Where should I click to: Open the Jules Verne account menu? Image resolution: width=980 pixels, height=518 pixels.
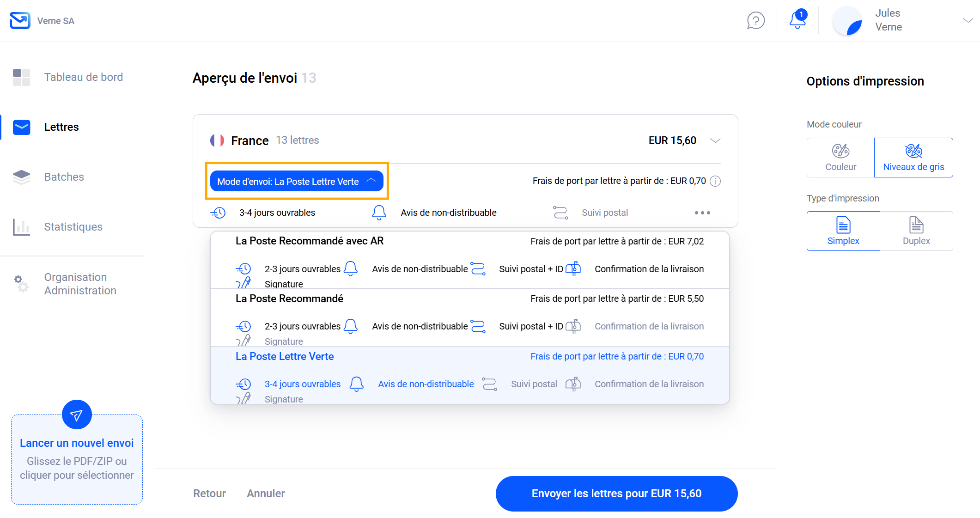(967, 20)
